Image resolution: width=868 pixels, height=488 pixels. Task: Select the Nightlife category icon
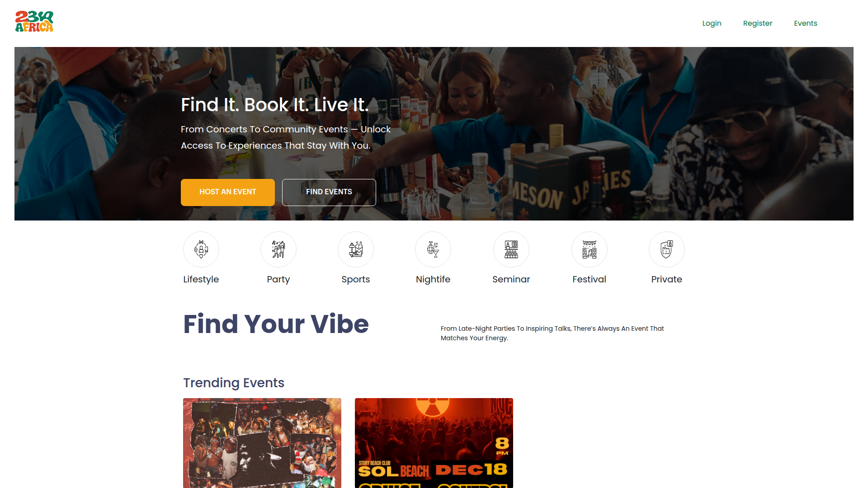(x=433, y=249)
